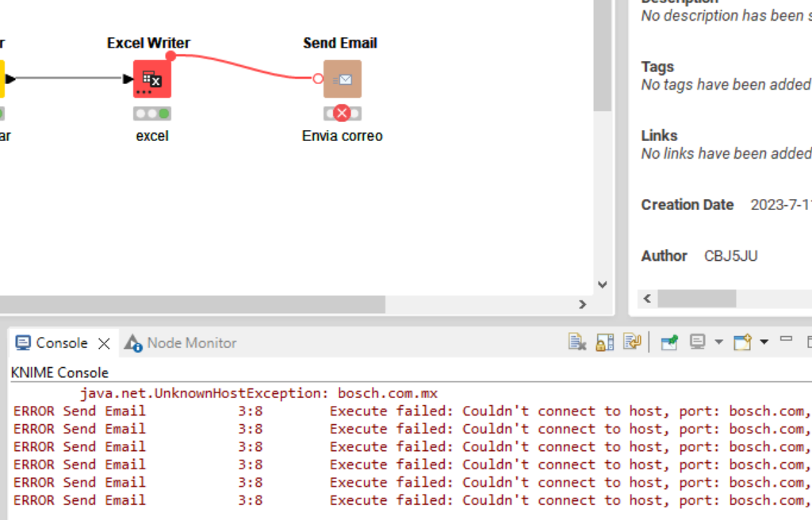
Task: Click the description panel scroll-left arrow
Action: coord(647,298)
